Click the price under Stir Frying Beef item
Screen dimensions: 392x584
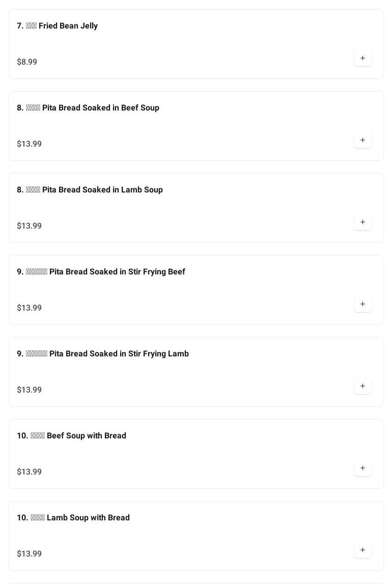point(30,308)
